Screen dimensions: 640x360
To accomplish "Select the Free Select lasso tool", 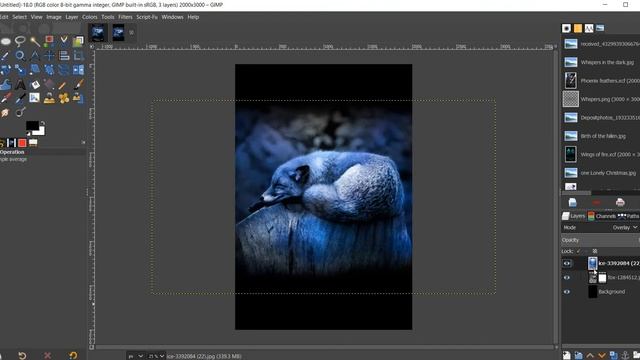I will pyautogui.click(x=20, y=41).
